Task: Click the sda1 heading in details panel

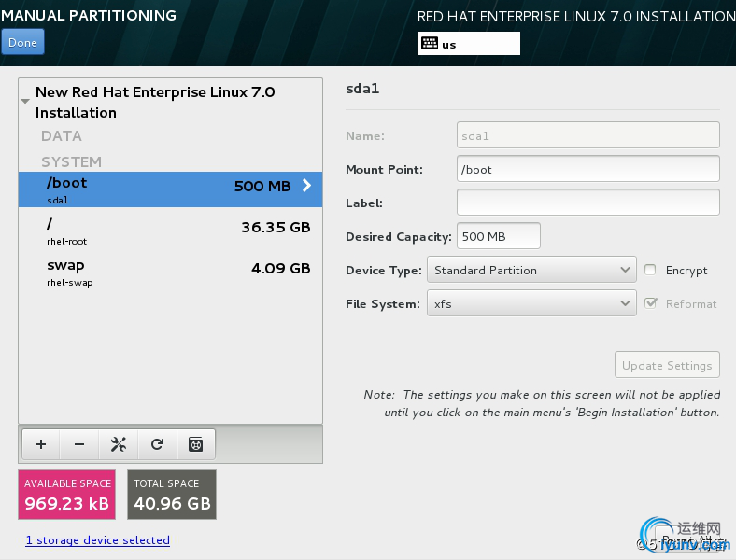Action: (x=362, y=88)
